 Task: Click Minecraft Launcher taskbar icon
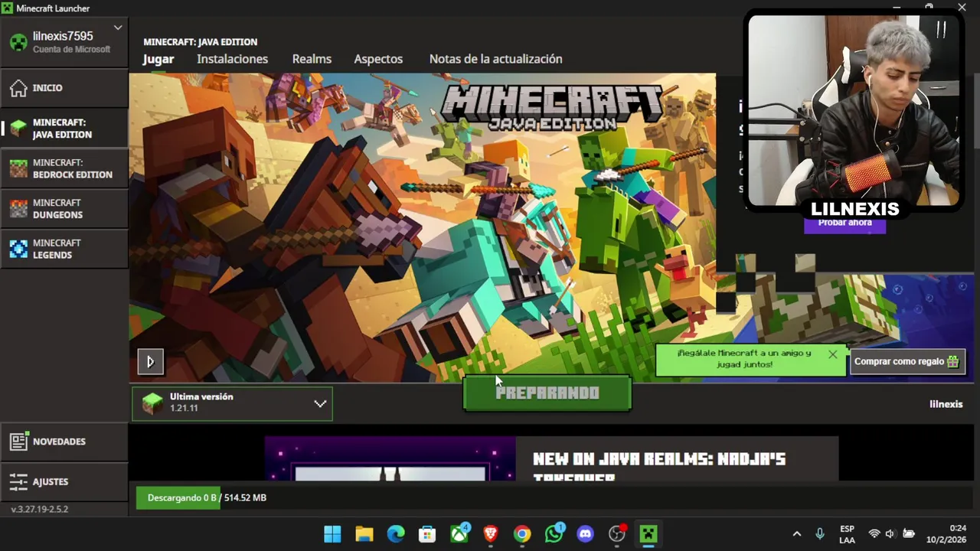[x=648, y=534]
